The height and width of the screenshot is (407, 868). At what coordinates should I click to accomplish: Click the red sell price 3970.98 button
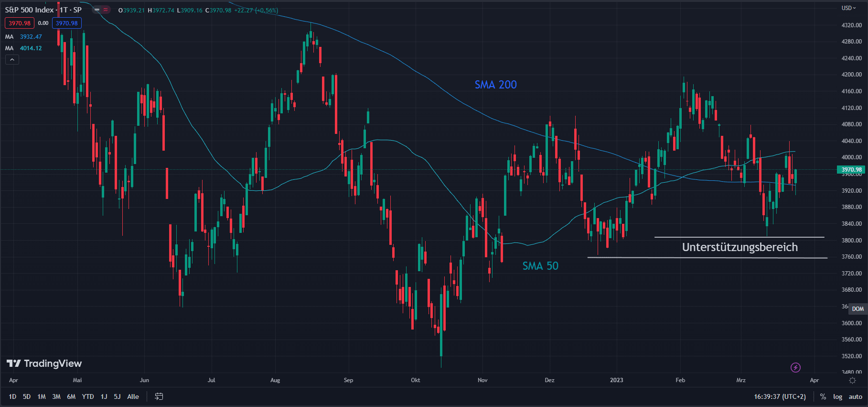point(20,23)
